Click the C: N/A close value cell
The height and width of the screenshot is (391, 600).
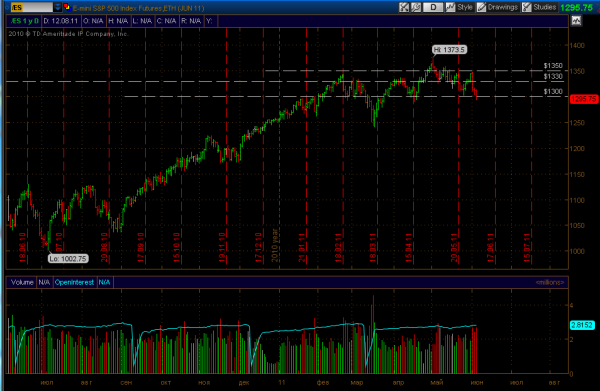pyautogui.click(x=166, y=21)
